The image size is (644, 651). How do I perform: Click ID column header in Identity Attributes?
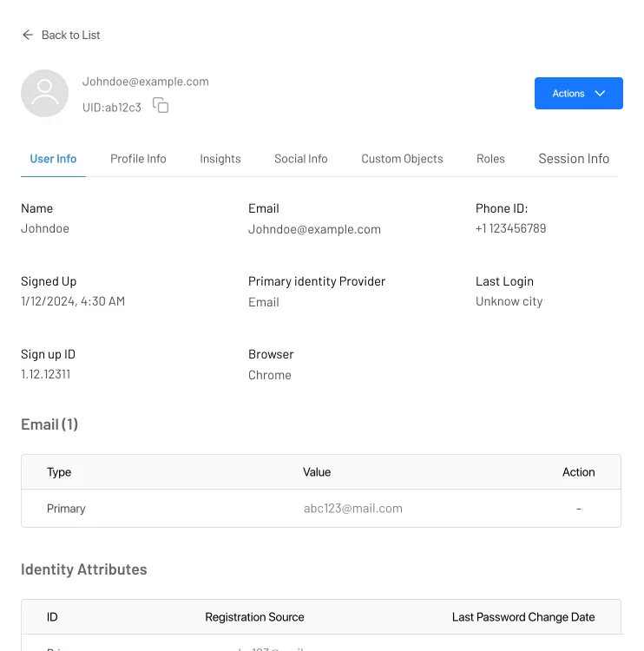click(x=52, y=617)
